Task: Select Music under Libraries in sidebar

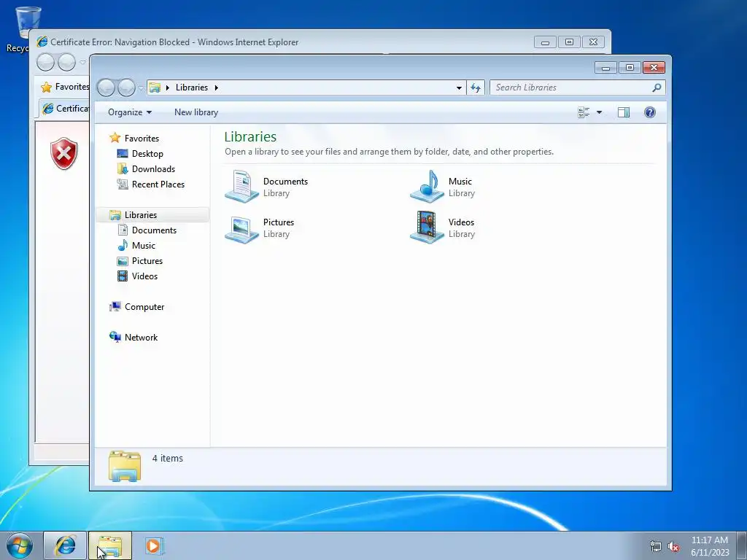Action: [x=144, y=245]
